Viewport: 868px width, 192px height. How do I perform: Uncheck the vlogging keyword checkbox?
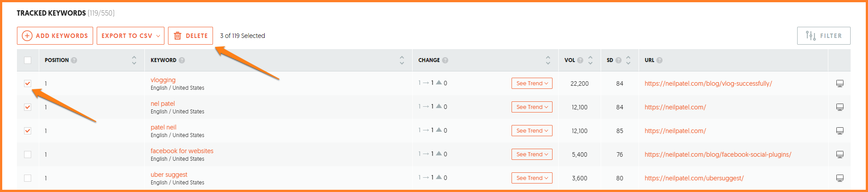(x=28, y=83)
